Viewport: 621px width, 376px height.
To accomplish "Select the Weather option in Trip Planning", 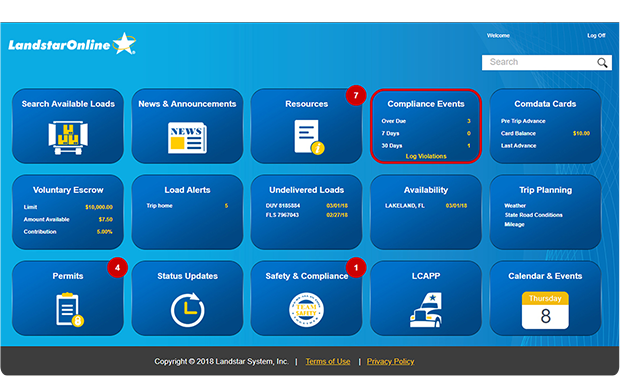I will point(515,206).
